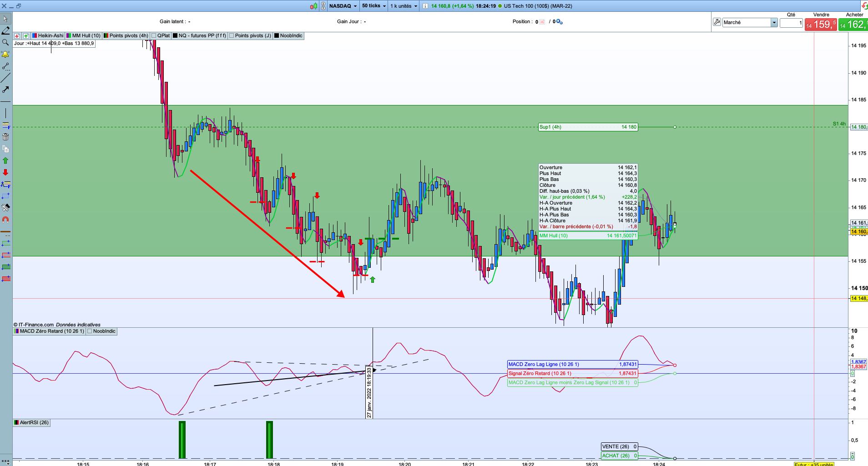Click the candlestick chart style icon
This screenshot has height=466, width=868.
[314, 6]
